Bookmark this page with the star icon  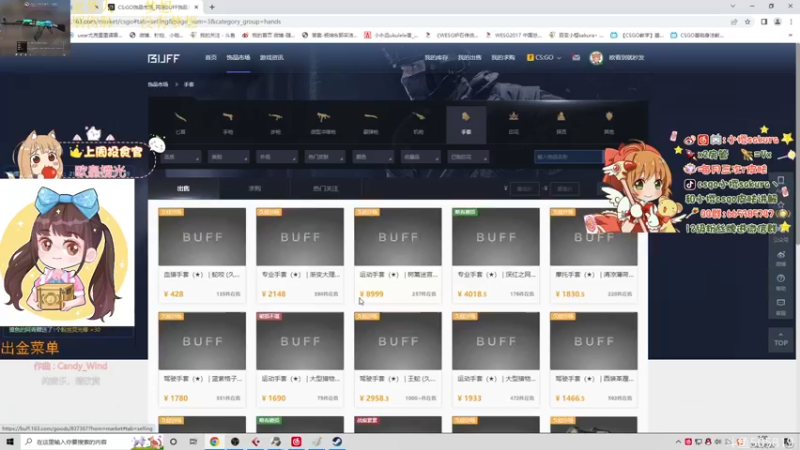coord(747,21)
